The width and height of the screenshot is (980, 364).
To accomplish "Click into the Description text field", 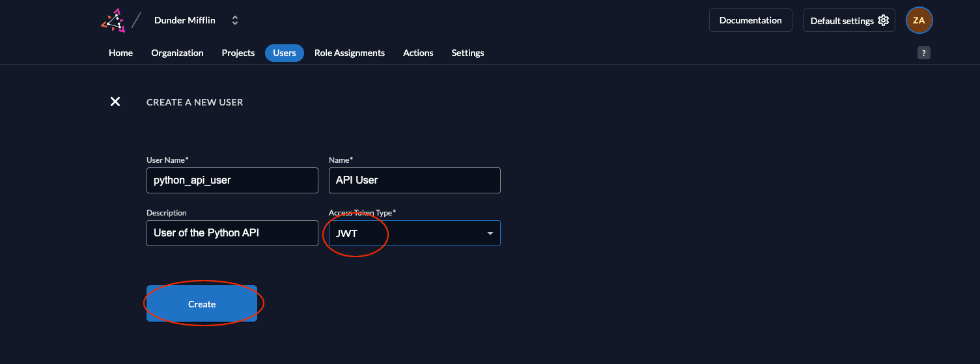I will 232,233.
